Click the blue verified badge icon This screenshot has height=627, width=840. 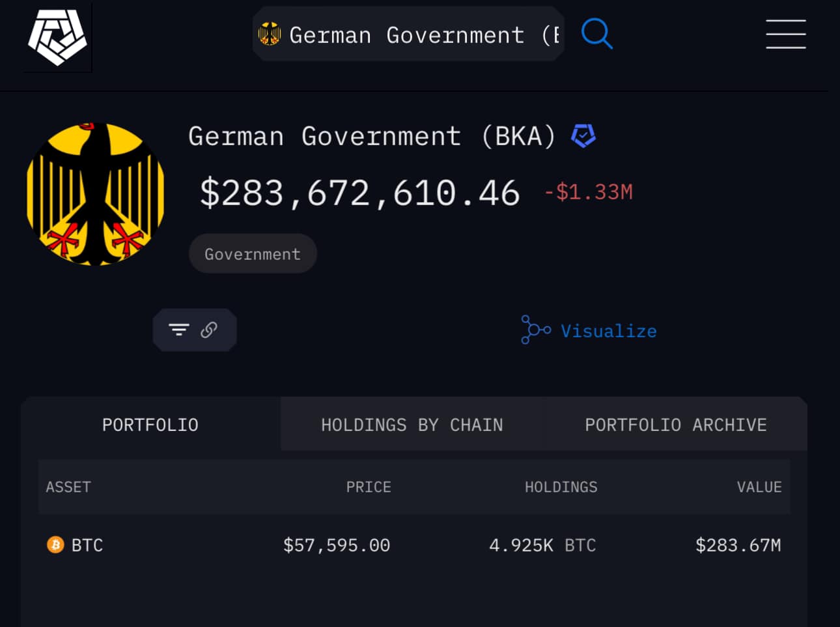tap(583, 136)
